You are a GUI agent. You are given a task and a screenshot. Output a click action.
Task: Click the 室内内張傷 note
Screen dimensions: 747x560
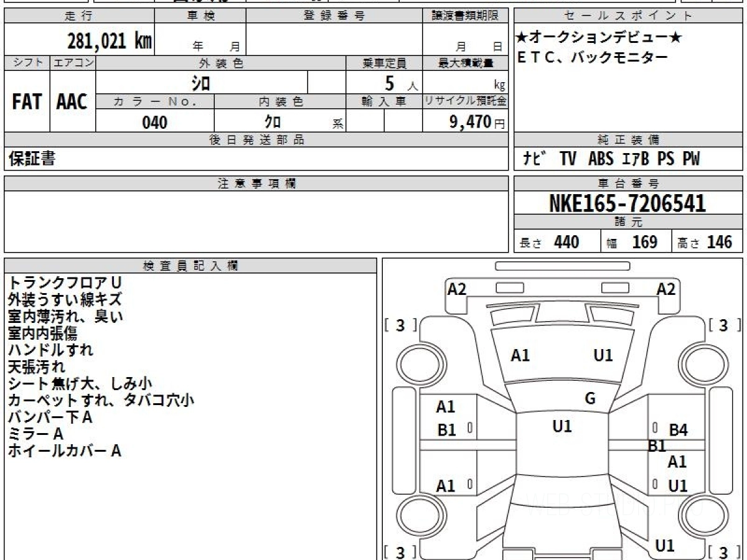[42, 333]
